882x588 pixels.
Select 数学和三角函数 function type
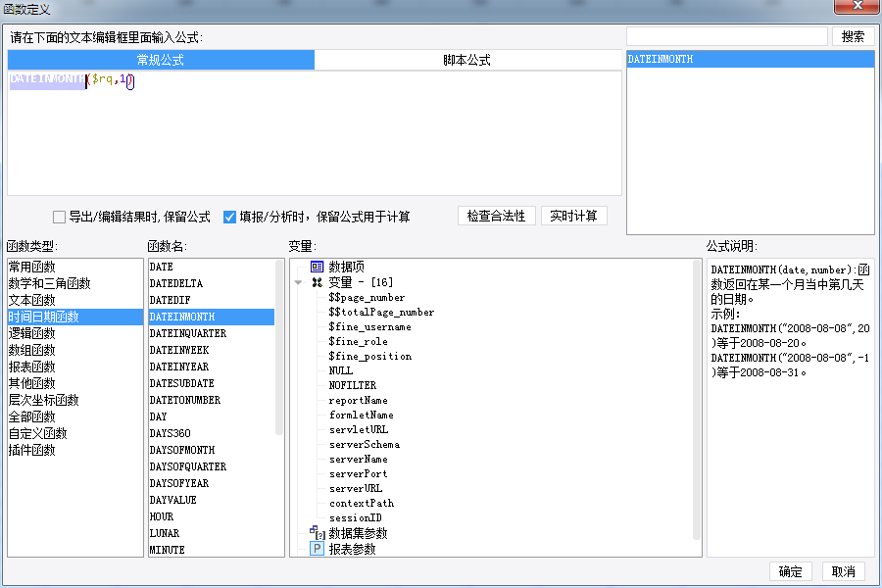pyautogui.click(x=75, y=283)
